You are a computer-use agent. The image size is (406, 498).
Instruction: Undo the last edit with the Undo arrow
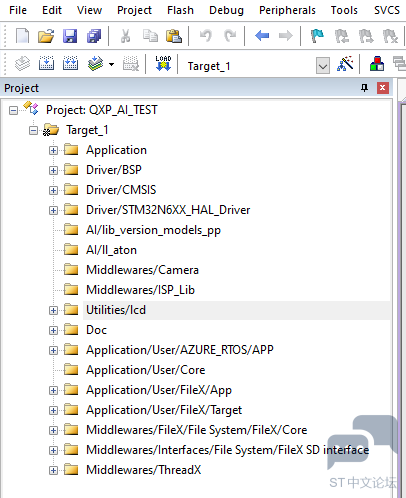coord(205,36)
